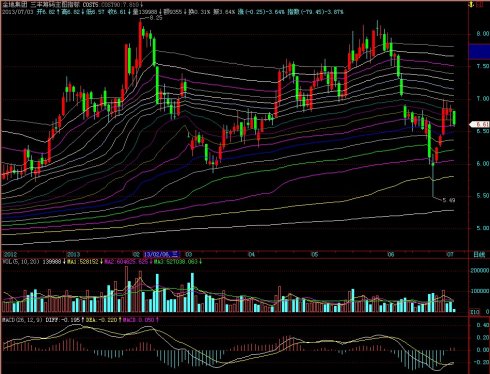Click the 06 month marker on time axis

391,255
